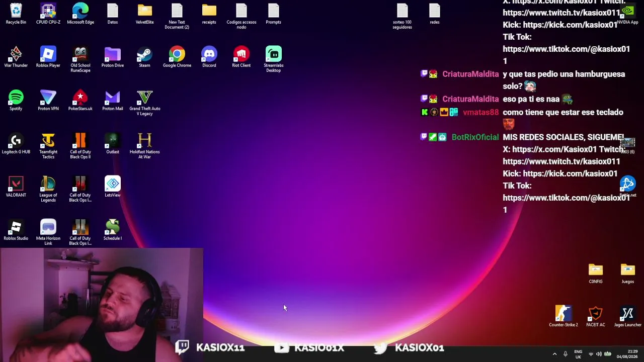Select the Prompts text file

pyautogui.click(x=274, y=14)
